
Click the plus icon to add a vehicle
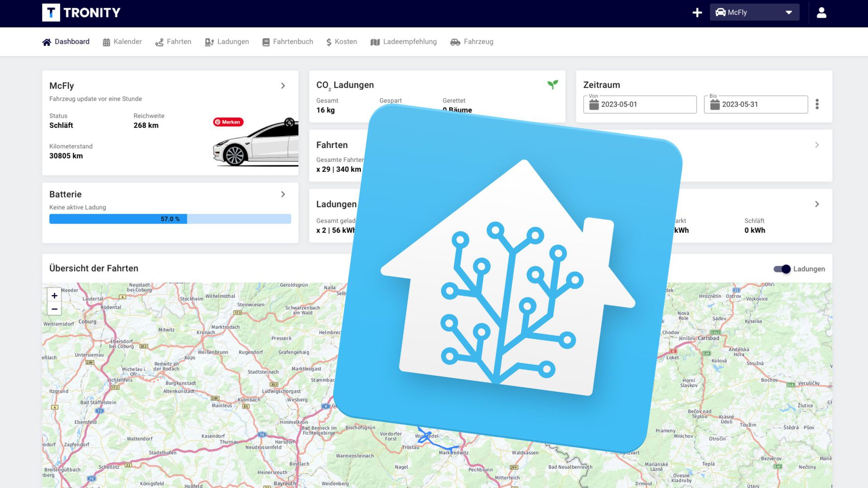697,12
